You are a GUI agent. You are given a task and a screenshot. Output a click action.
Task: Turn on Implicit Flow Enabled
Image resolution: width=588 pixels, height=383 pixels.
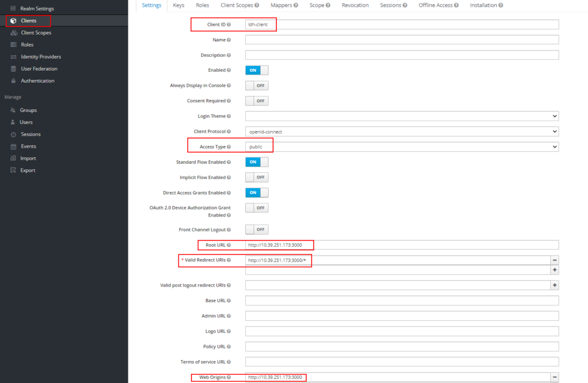pyautogui.click(x=256, y=177)
